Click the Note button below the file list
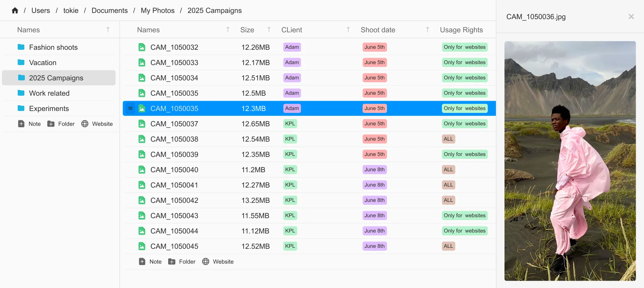Screen dimensions: 644x288 click(x=150, y=262)
